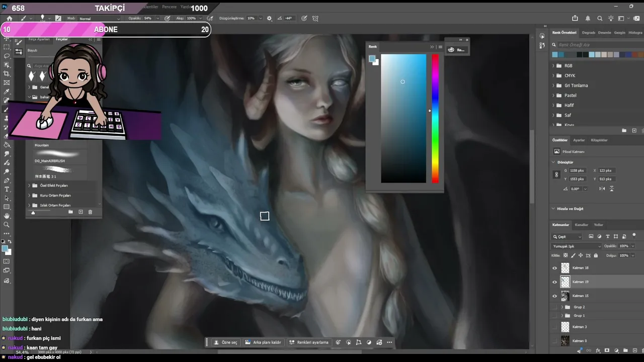Show the Grup 1 layer group

click(555, 316)
